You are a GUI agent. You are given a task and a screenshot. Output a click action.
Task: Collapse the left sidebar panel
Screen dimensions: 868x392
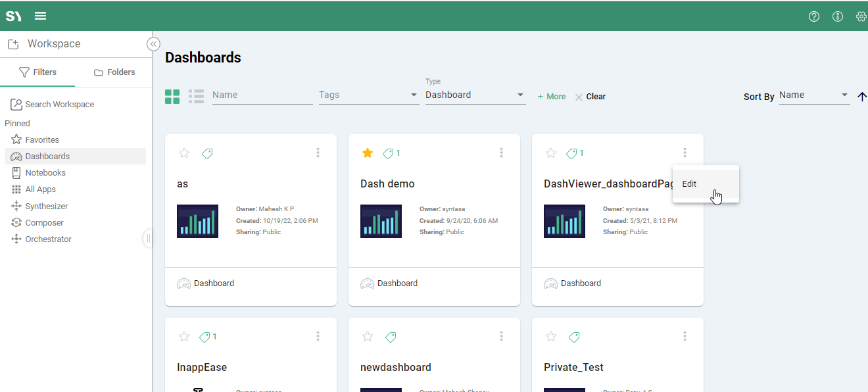[153, 44]
